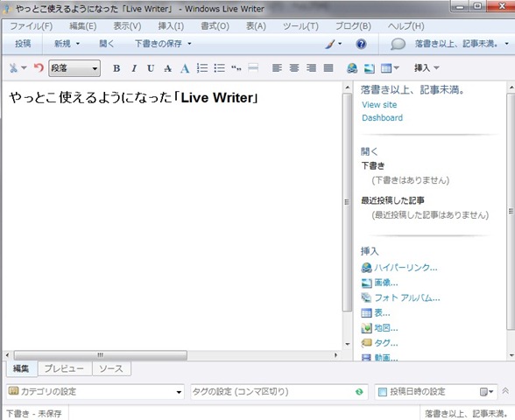Open the 書式(O) menu

coord(215,26)
